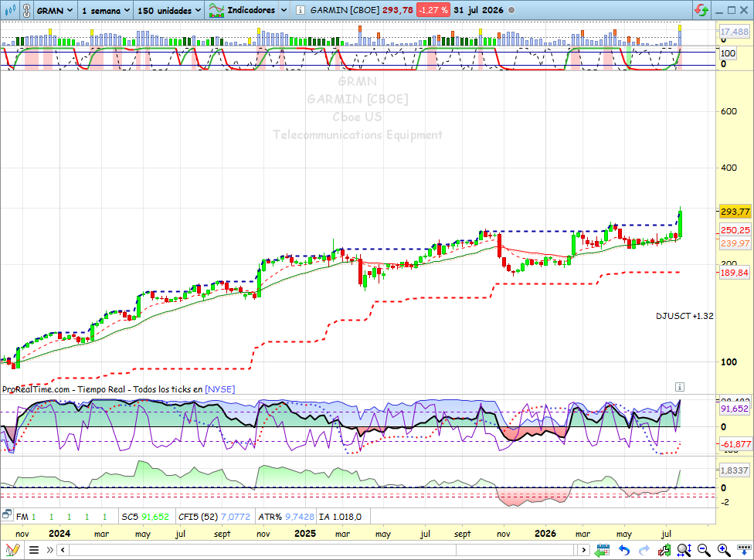
Task: Click the yellow 293,77 price label
Action: coord(735,212)
